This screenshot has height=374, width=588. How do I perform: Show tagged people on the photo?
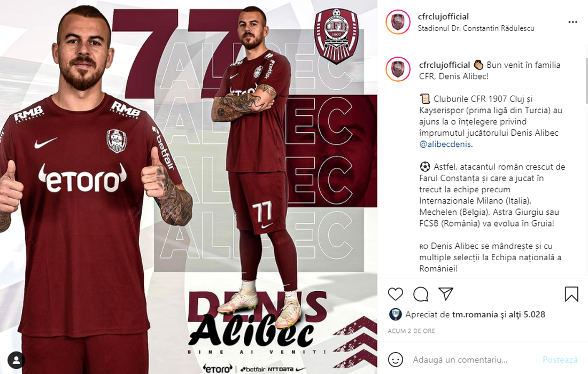(x=16, y=360)
